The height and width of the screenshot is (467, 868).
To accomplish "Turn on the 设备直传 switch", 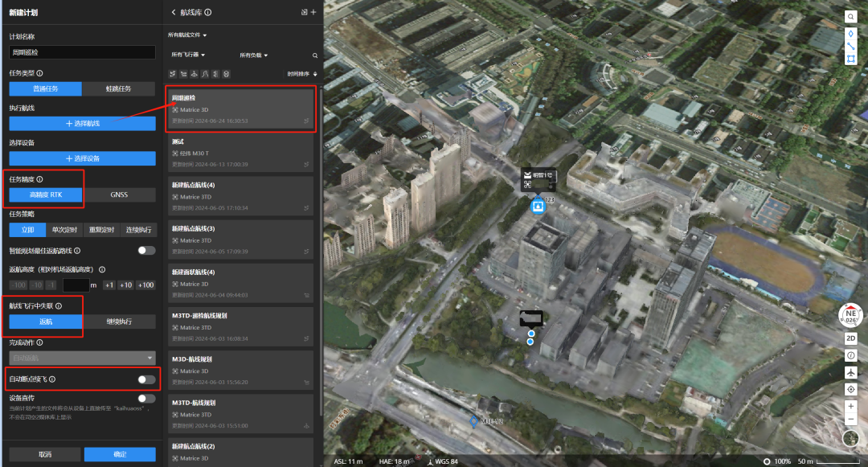I will coord(146,399).
